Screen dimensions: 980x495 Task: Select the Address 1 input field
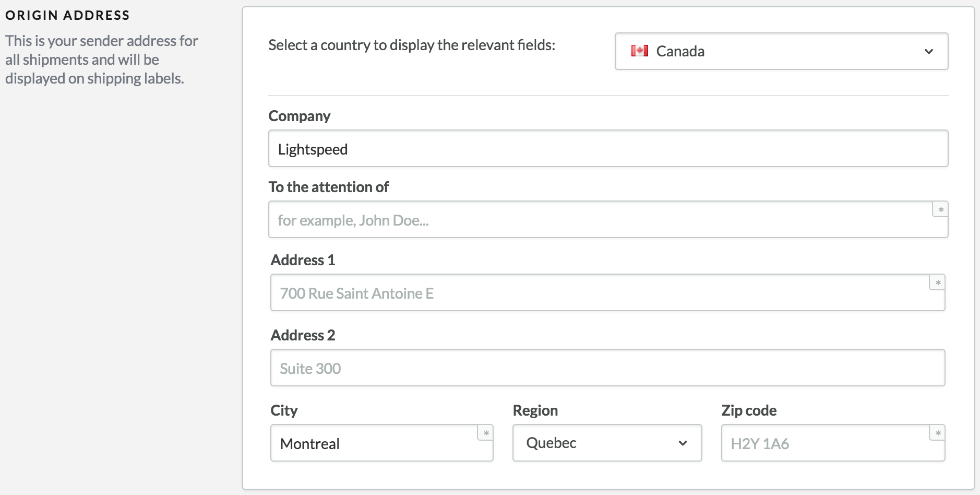coord(600,293)
